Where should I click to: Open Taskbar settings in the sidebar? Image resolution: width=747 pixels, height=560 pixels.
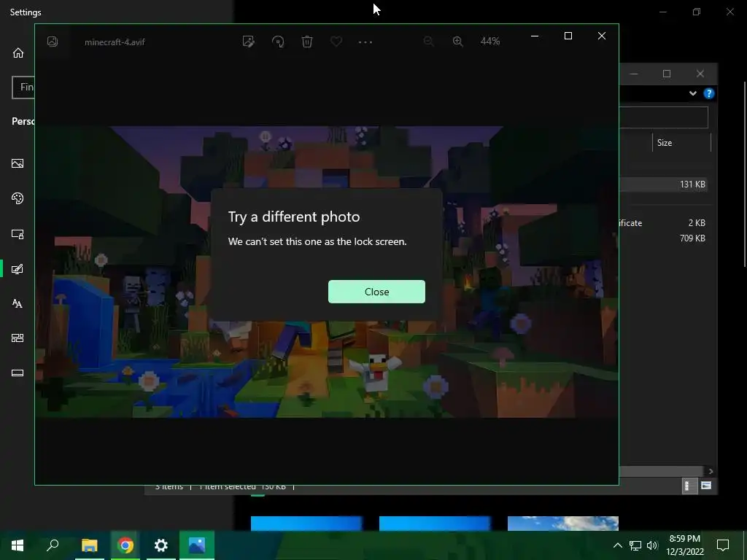[x=18, y=373]
